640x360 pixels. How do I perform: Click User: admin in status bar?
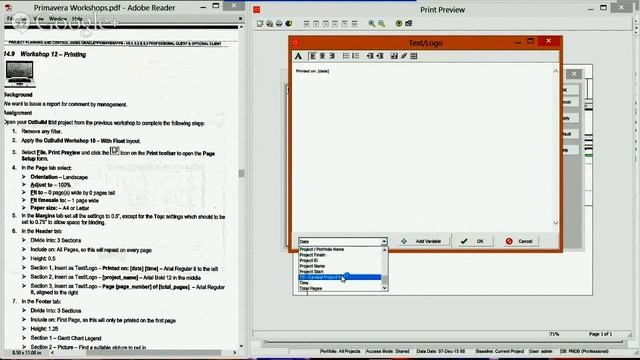point(540,351)
